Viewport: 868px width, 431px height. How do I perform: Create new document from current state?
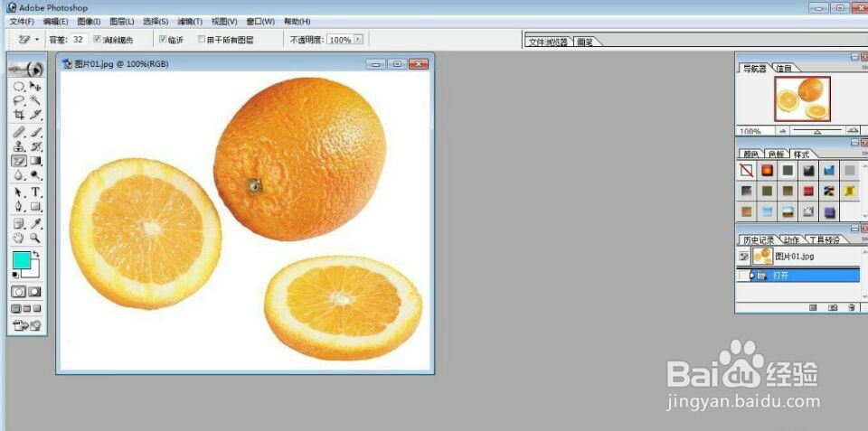814,307
